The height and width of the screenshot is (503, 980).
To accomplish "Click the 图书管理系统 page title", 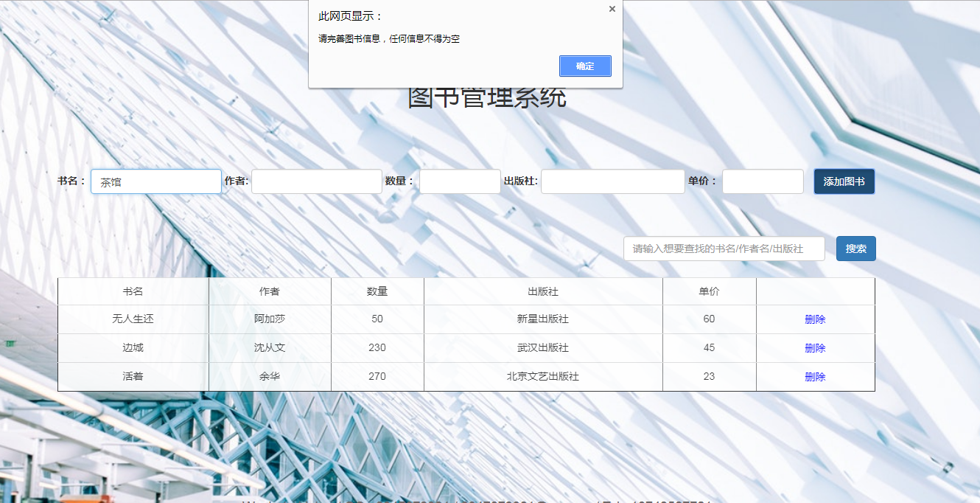I will tap(487, 98).
